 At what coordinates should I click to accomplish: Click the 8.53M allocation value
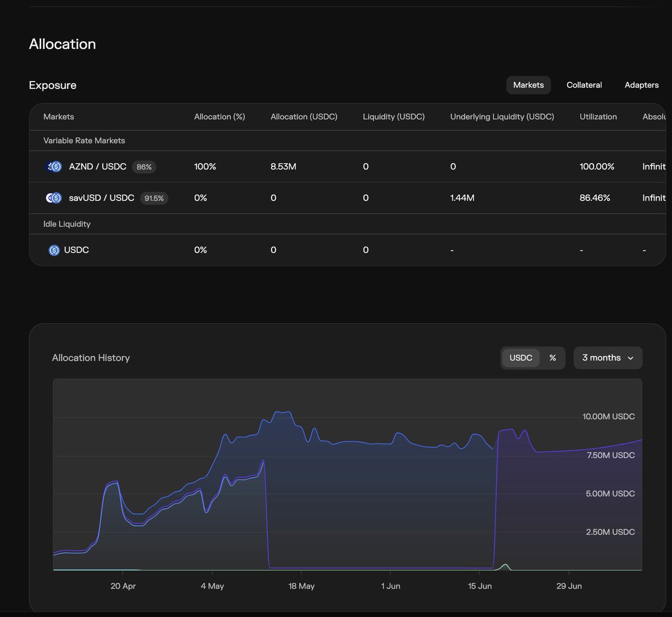(x=283, y=166)
